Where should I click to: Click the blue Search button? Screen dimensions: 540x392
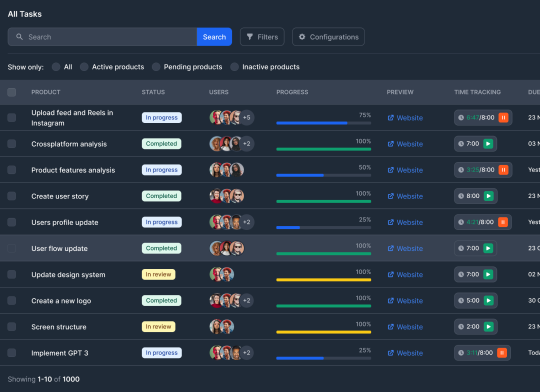click(214, 37)
